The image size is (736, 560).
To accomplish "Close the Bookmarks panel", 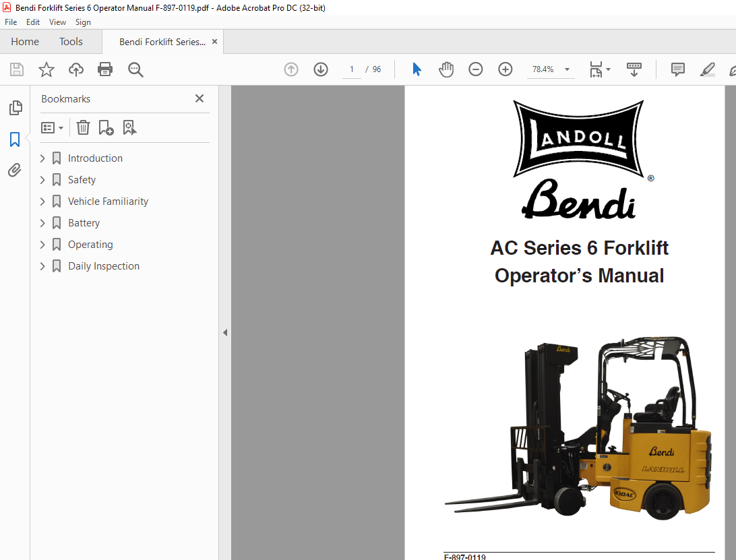I will coord(200,98).
